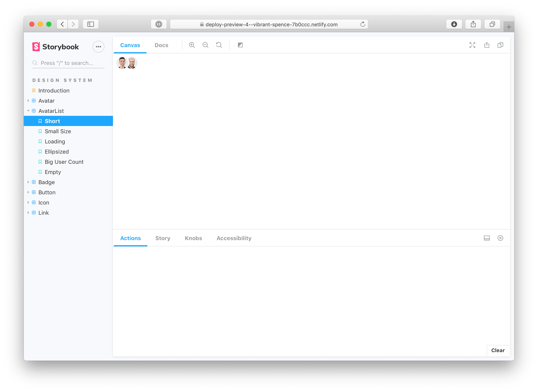Click the edit/pencil icon in toolbar
This screenshot has width=538, height=392.
tap(240, 45)
